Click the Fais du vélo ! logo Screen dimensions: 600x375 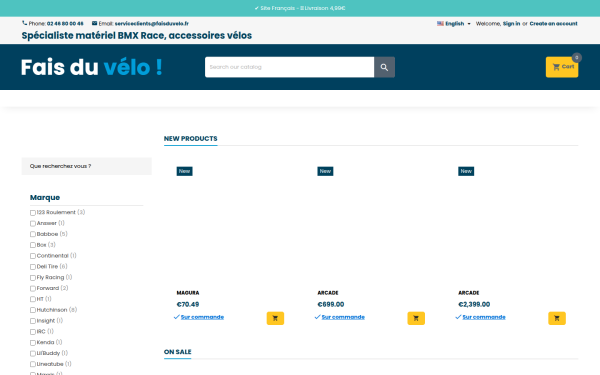[91, 67]
